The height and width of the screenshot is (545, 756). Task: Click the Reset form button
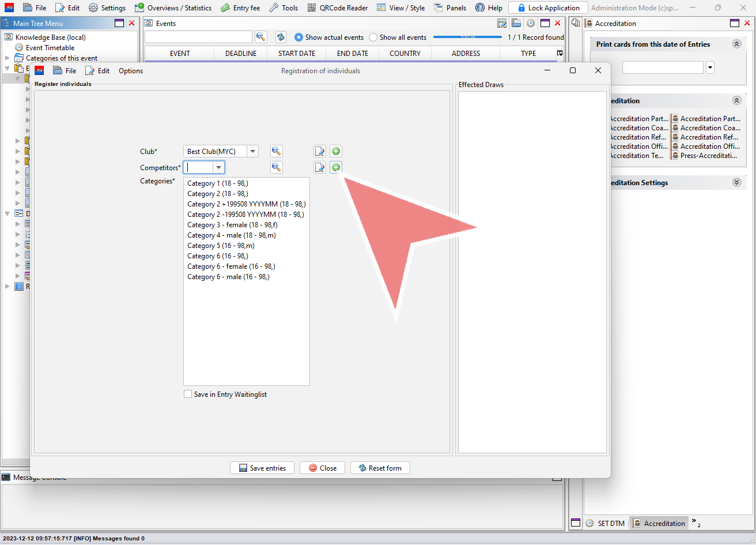coord(380,468)
